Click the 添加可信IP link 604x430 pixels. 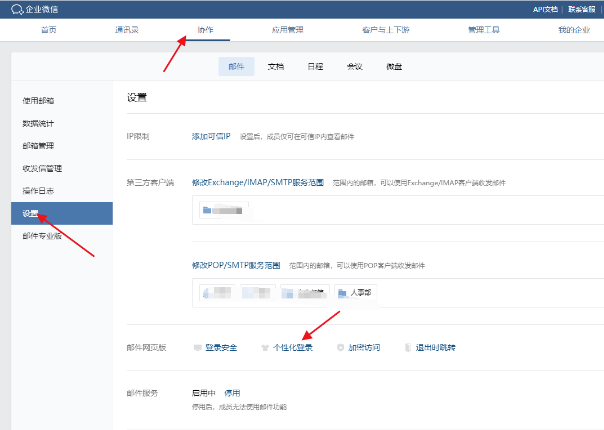pyautogui.click(x=211, y=134)
